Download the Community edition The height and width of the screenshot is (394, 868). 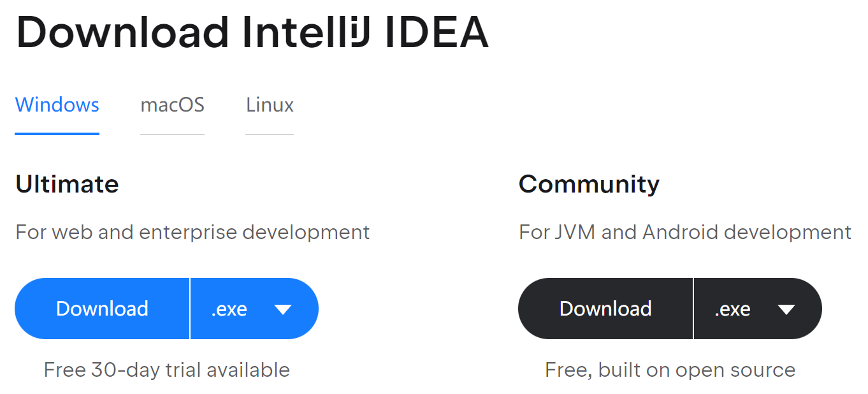605,309
